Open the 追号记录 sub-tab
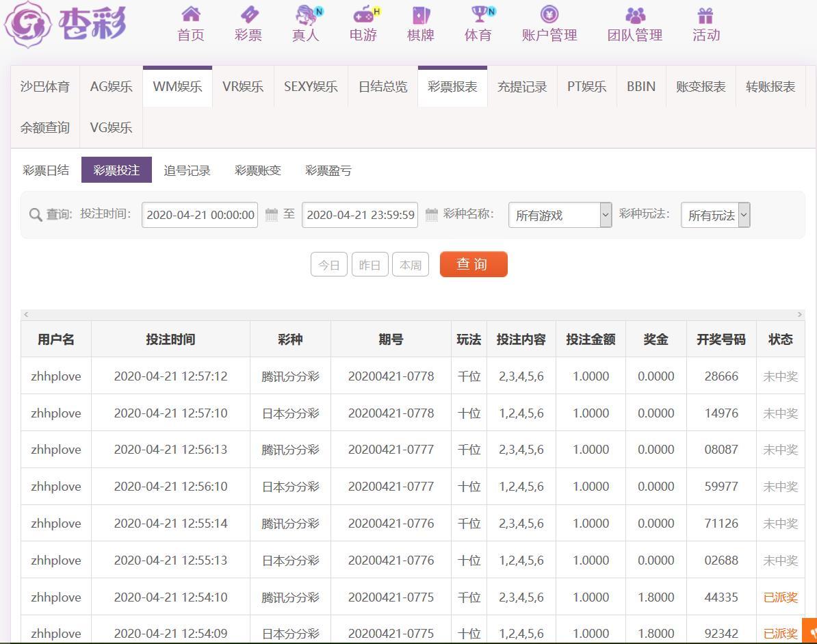The width and height of the screenshot is (817, 644). (x=187, y=170)
